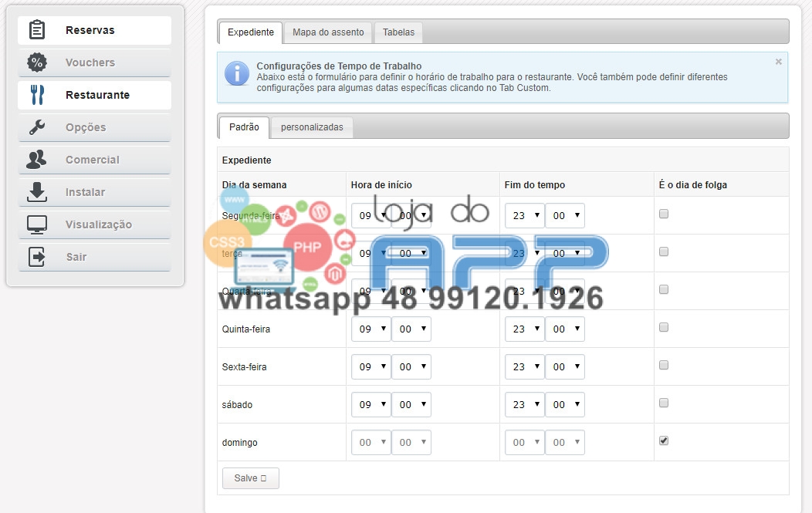This screenshot has width=812, height=513.
Task: Check the day-off box for Quinta-feira
Action: 664,327
